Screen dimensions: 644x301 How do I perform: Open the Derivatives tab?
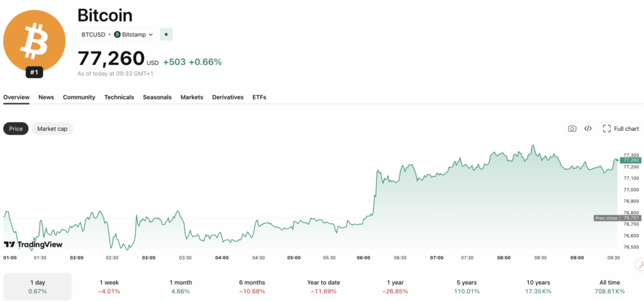[228, 98]
